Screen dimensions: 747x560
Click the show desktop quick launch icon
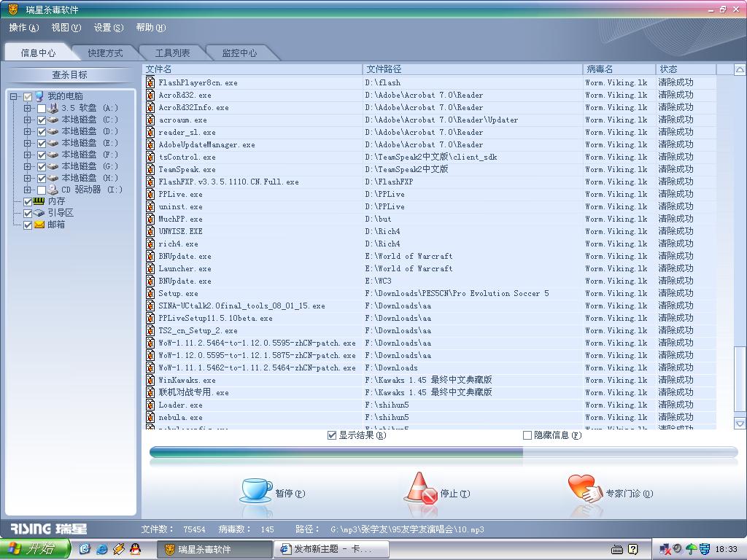(x=85, y=549)
